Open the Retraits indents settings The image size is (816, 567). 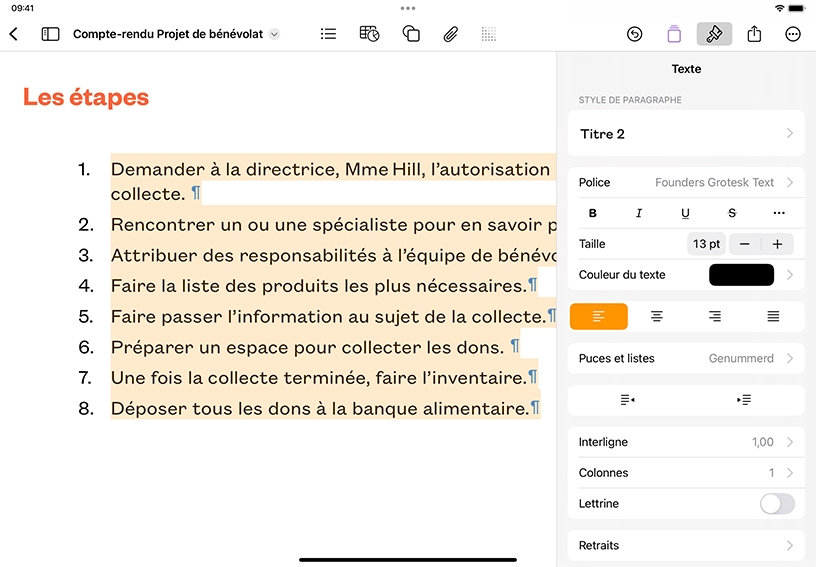tap(686, 545)
